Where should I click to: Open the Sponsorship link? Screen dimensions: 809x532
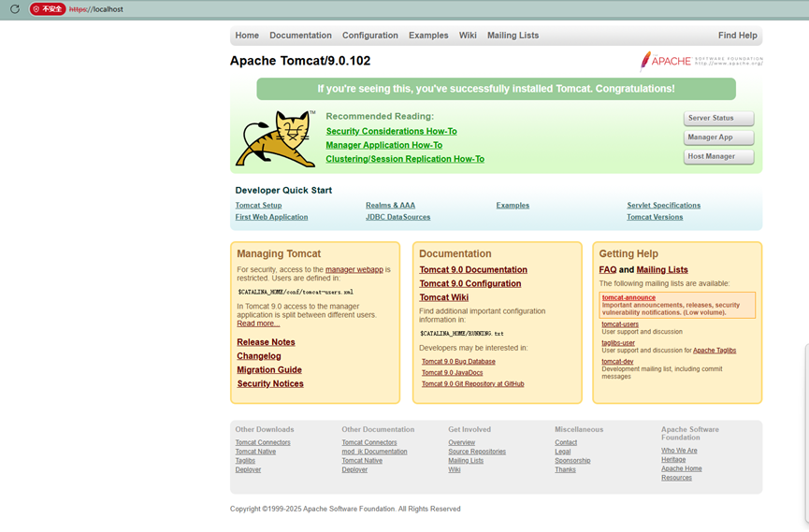pos(572,461)
